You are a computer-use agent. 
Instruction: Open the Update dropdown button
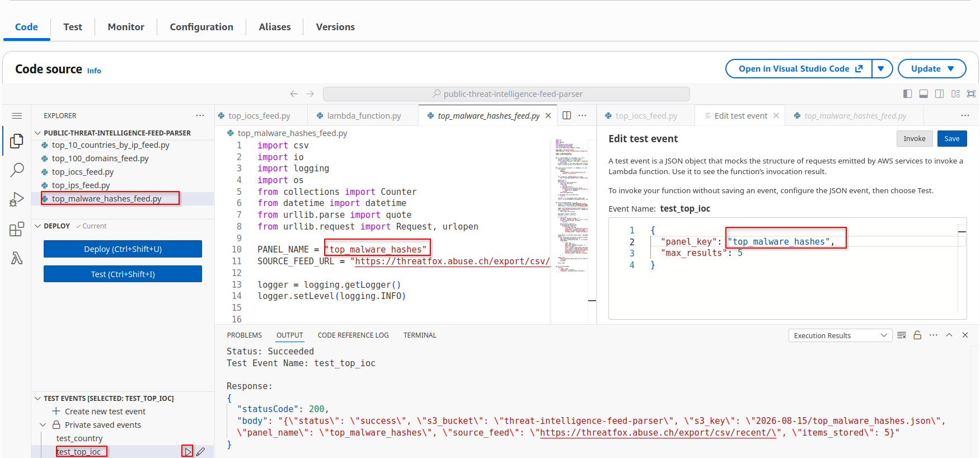tap(932, 69)
